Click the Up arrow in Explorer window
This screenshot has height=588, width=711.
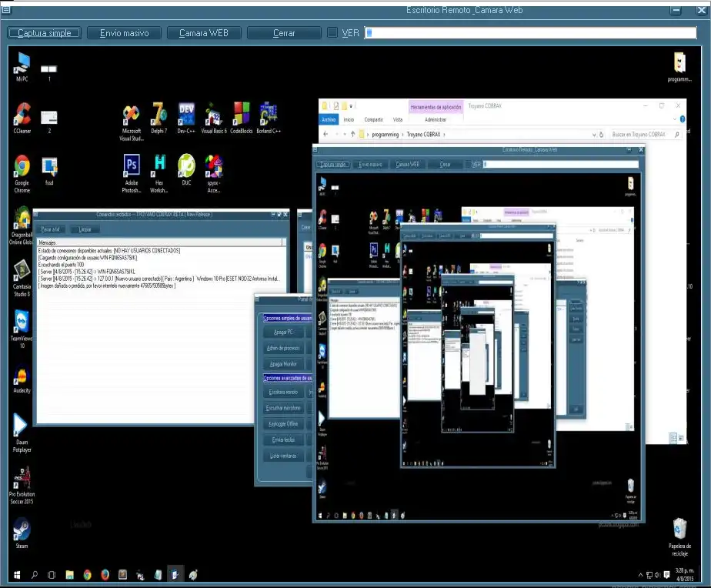pyautogui.click(x=352, y=134)
